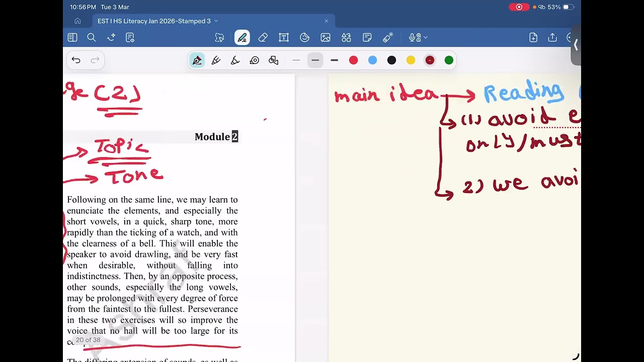
Task: Switch to the EST I HS Literacy tab
Action: click(154, 21)
